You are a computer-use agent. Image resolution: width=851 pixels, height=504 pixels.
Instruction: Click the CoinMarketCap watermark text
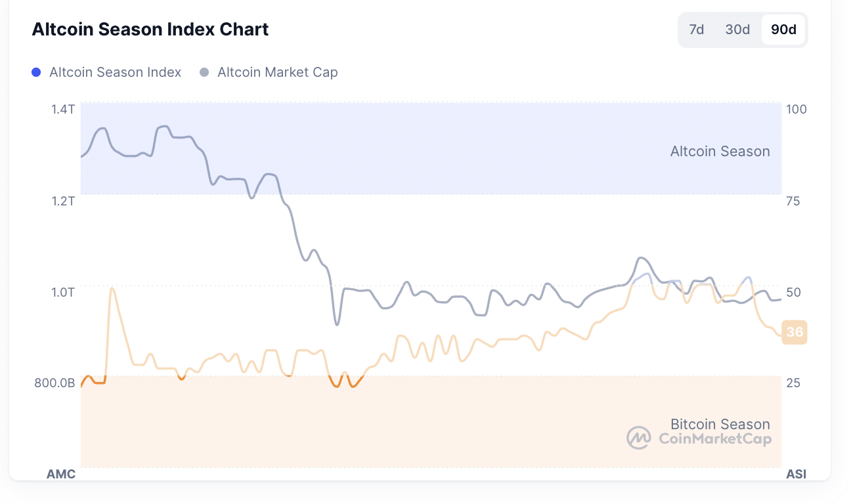[x=714, y=438]
